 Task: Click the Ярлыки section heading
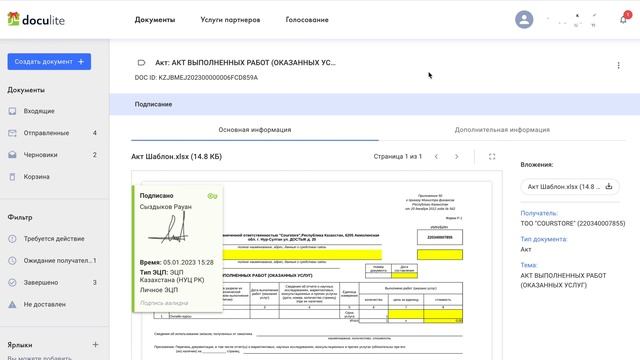click(20, 345)
